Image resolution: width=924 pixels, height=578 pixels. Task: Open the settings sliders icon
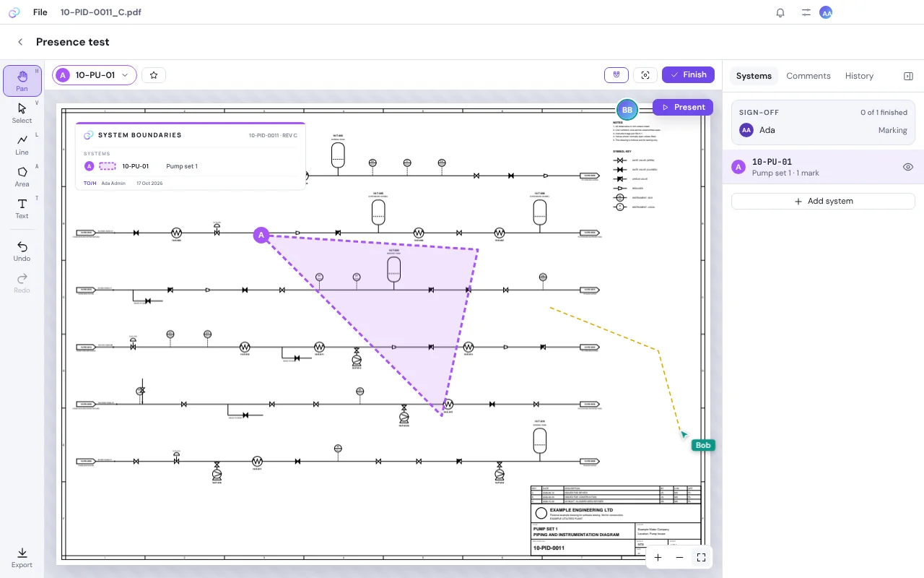tap(806, 12)
